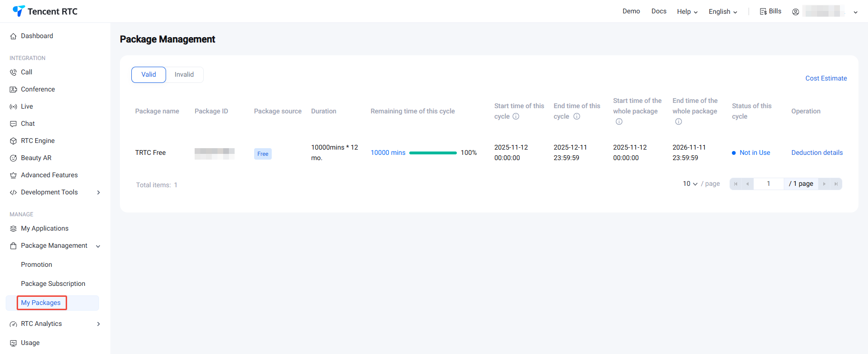
Task: Click the Chat sidebar icon
Action: tap(13, 124)
